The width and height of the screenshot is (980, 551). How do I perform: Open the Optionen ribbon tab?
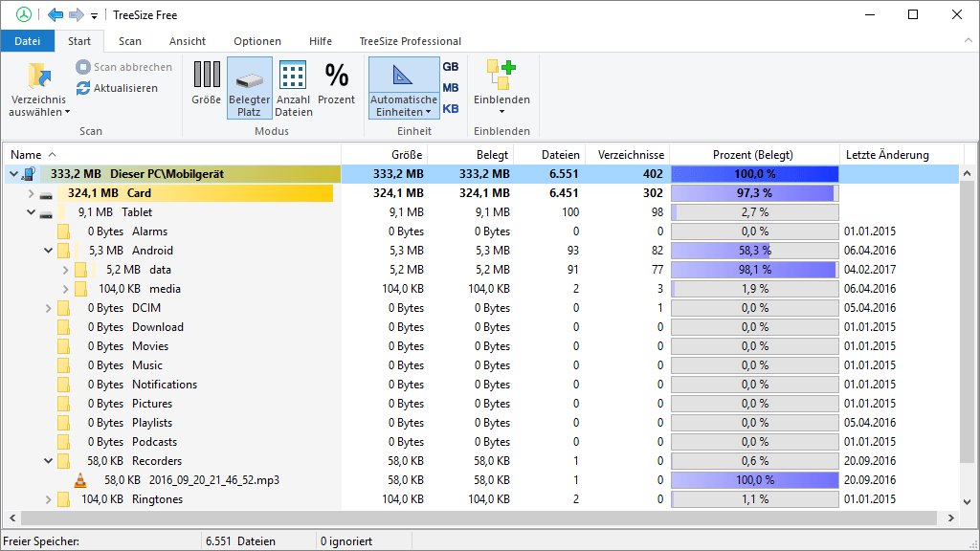tap(257, 40)
